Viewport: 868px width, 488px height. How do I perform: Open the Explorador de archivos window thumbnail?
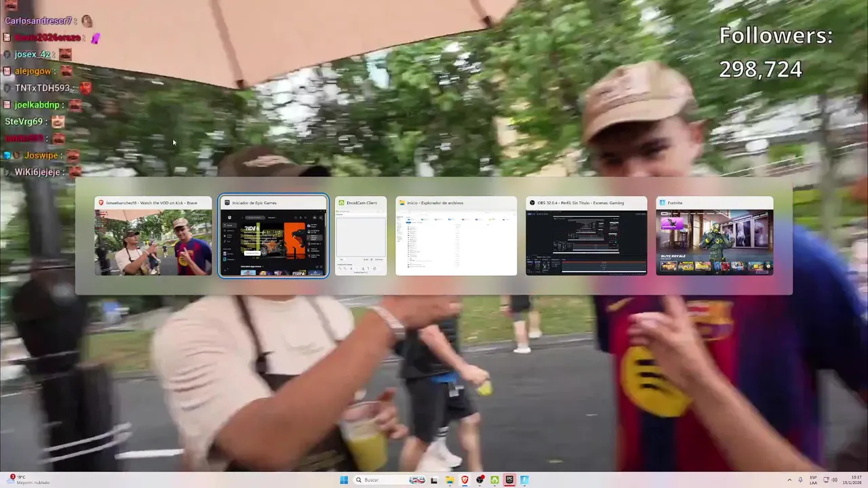coord(456,236)
